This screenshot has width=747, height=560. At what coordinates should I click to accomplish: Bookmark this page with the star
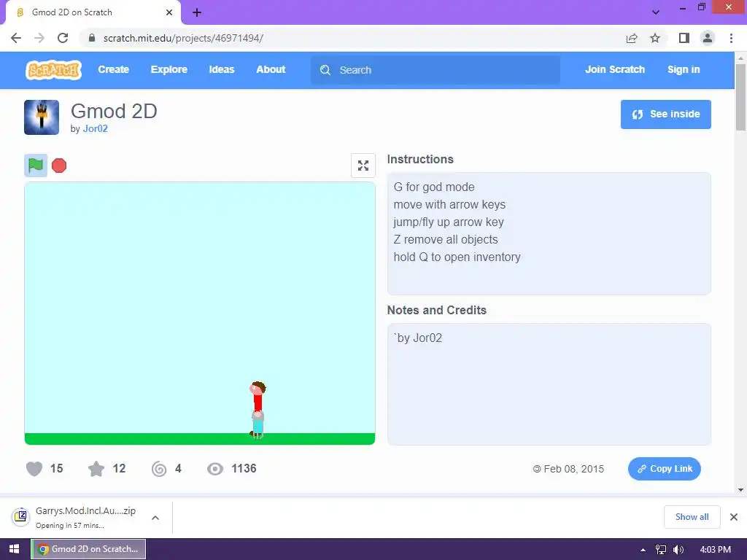point(655,38)
